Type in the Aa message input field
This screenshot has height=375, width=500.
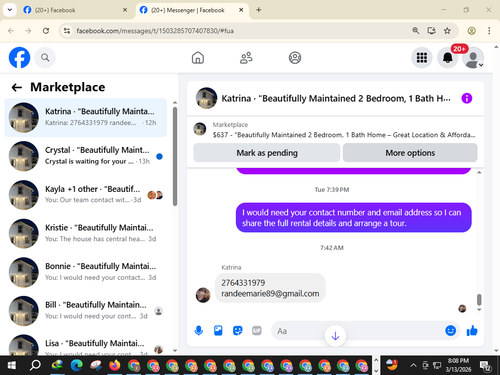tap(357, 331)
